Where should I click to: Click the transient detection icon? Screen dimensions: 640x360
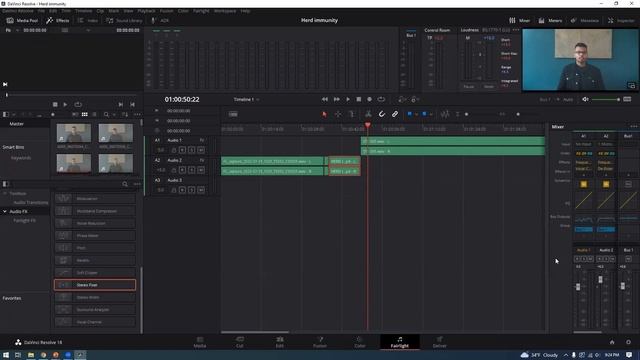pos(444,114)
